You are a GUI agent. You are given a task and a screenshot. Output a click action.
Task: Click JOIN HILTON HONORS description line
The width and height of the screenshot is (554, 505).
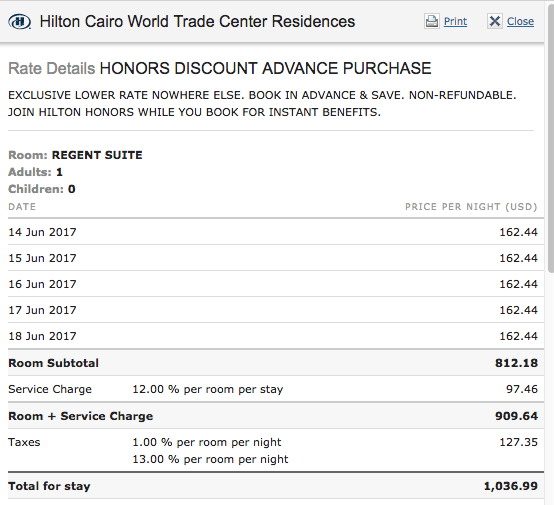tap(194, 112)
